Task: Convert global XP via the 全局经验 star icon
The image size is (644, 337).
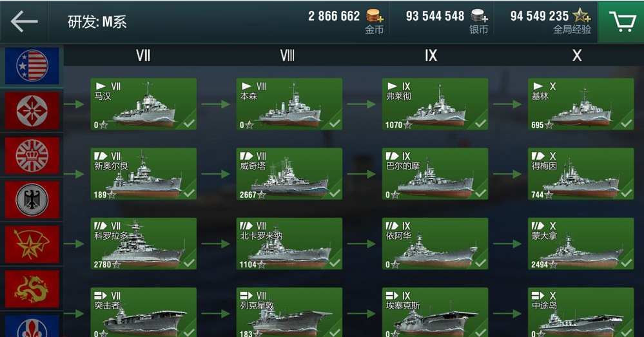Action: 581,16
